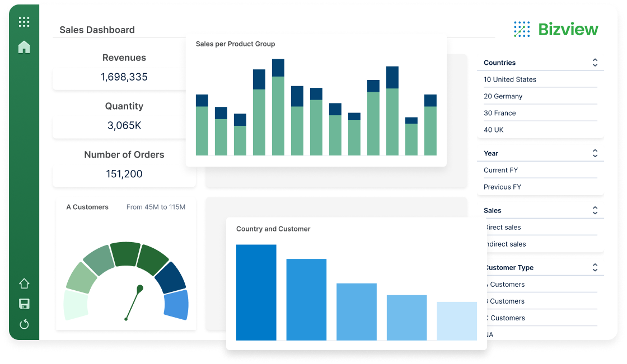Click the Revenues KPI card
This screenshot has height=364, width=627.
(124, 67)
